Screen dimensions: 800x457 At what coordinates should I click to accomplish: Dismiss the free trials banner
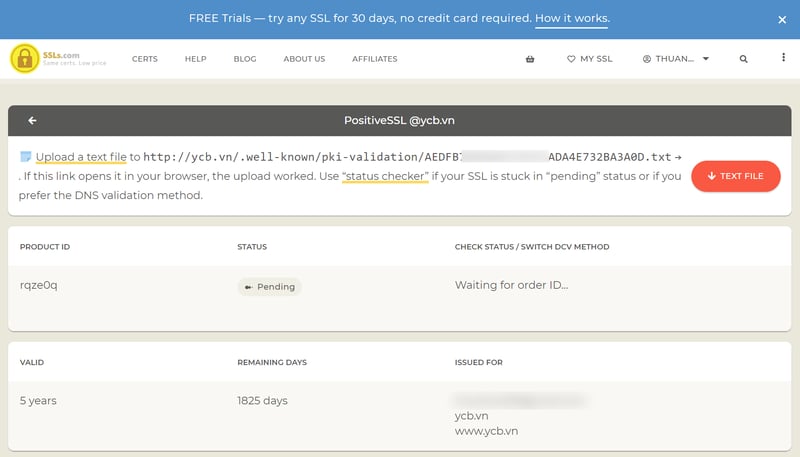[782, 19]
